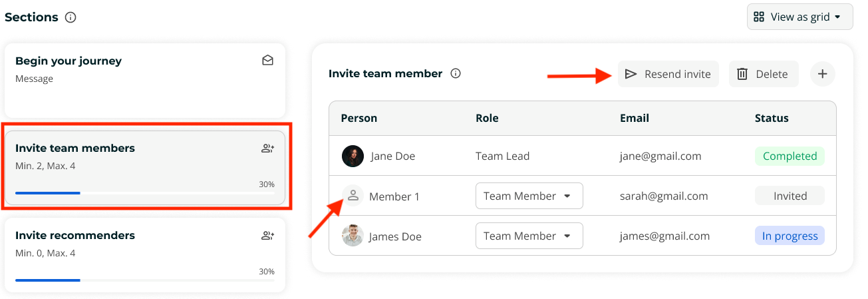868x299 pixels.
Task: Click James Doe's profile avatar
Action: 353,236
